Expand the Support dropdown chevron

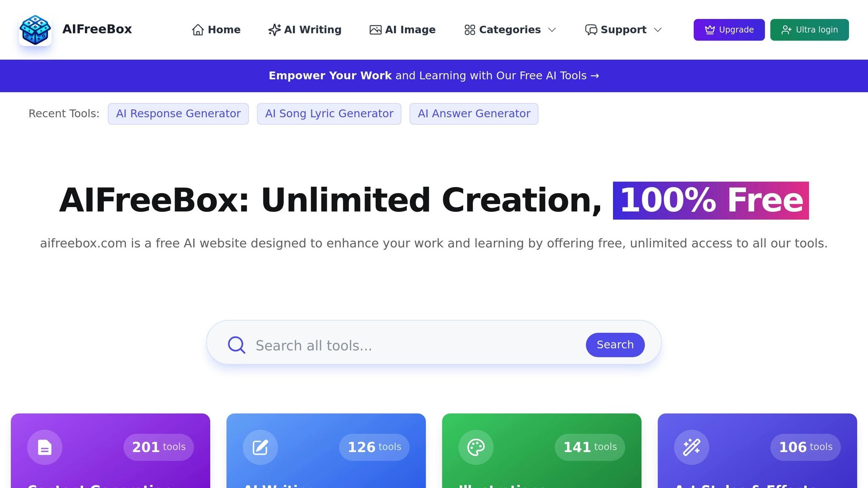tap(658, 30)
